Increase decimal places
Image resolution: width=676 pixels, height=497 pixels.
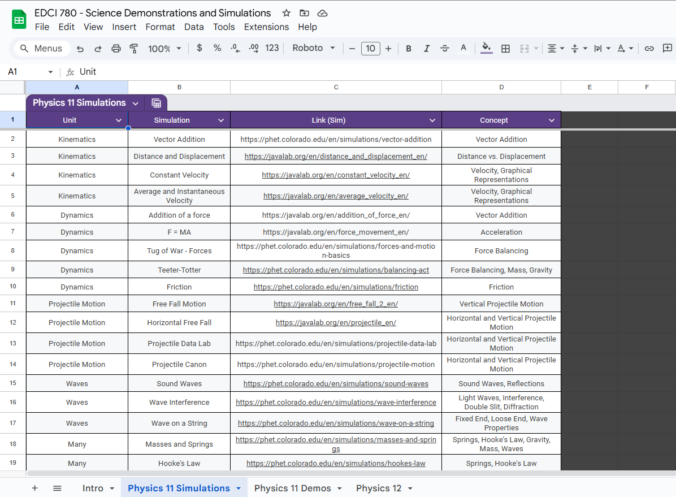254,48
